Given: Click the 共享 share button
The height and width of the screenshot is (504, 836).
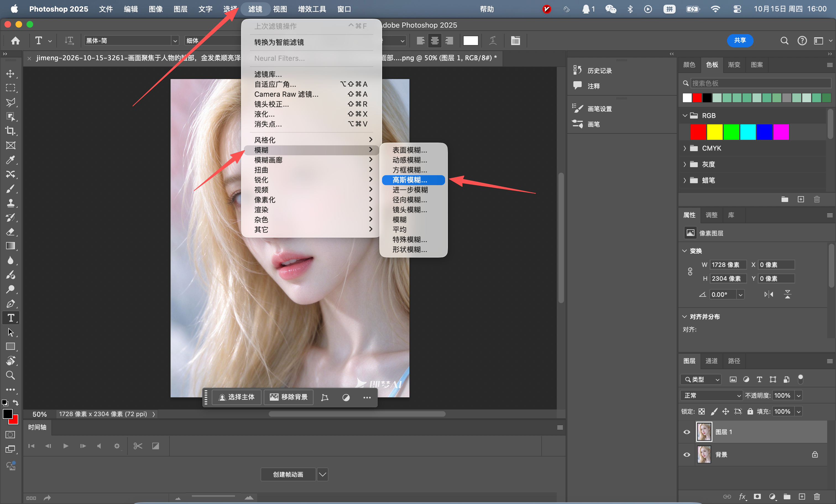Looking at the screenshot, I should (x=740, y=40).
